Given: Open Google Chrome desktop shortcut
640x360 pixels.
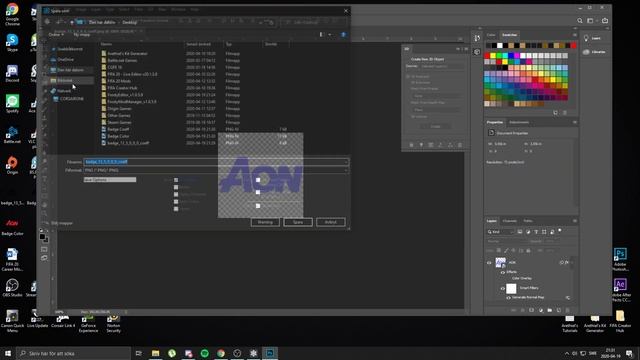Looking at the screenshot, I should (x=12, y=13).
